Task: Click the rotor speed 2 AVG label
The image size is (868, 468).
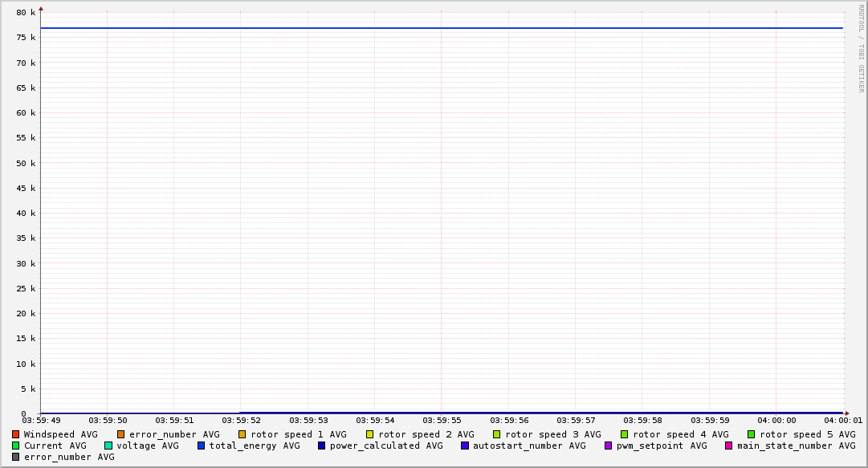Action: [x=426, y=434]
